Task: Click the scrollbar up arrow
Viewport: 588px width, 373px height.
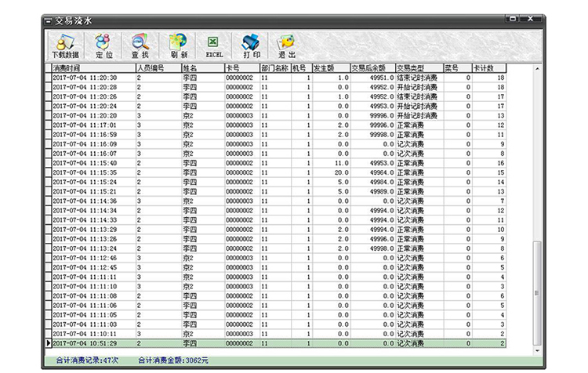Action: pyautogui.click(x=537, y=69)
